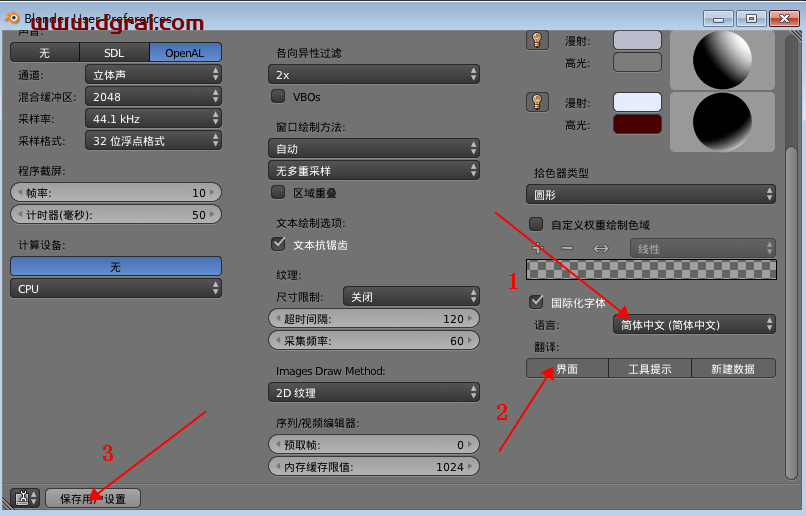The height and width of the screenshot is (516, 806).
Task: Click the 保存用户设置 button
Action: [93, 498]
